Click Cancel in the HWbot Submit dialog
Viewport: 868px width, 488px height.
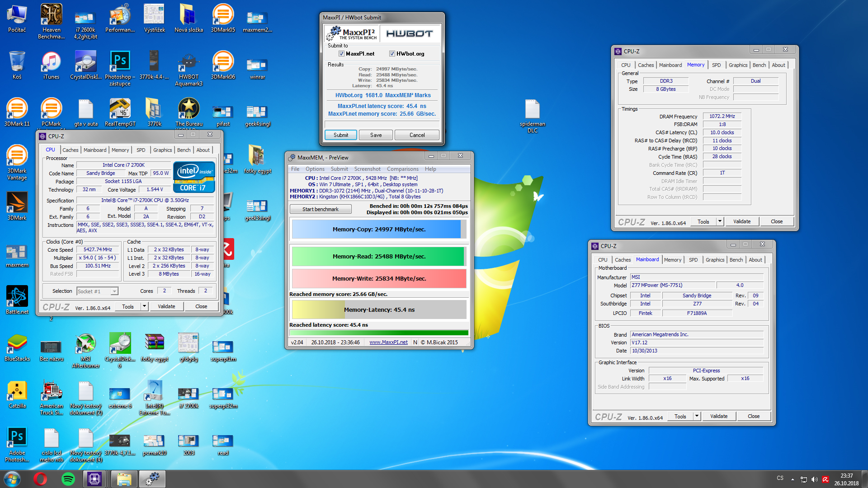click(417, 135)
